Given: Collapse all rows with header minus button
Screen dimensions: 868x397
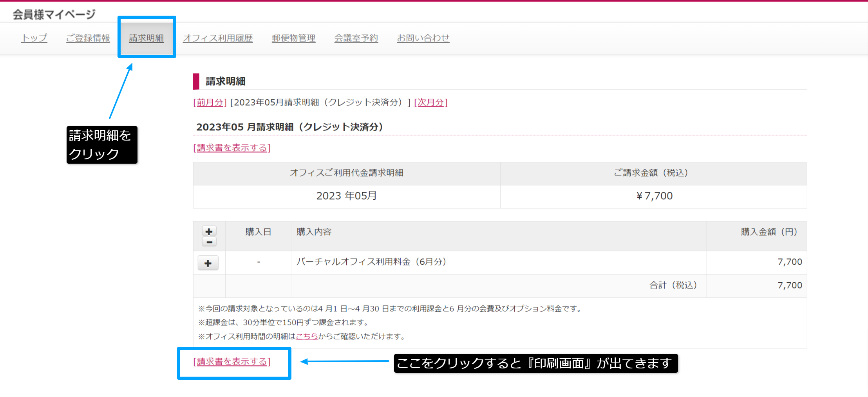Looking at the screenshot, I should coord(209,242).
